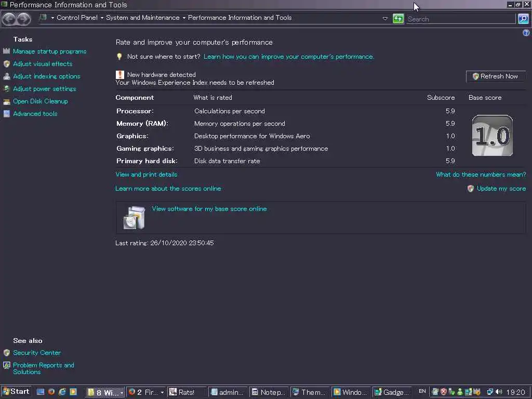Screen dimensions: 532x399
Task: Open Problem Reports and Solutions link
Action: 44,368
